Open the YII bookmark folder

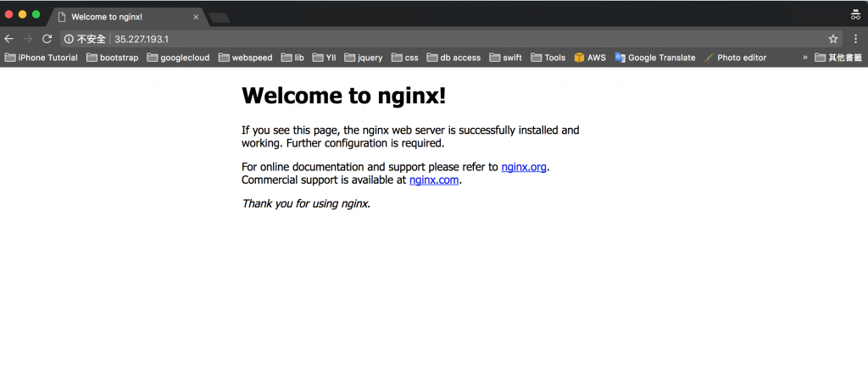click(324, 58)
